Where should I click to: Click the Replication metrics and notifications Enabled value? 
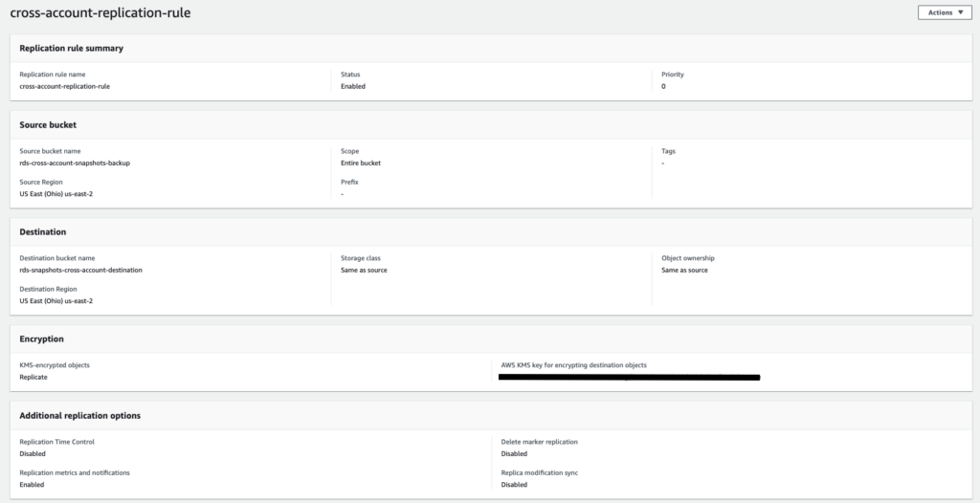(x=32, y=485)
